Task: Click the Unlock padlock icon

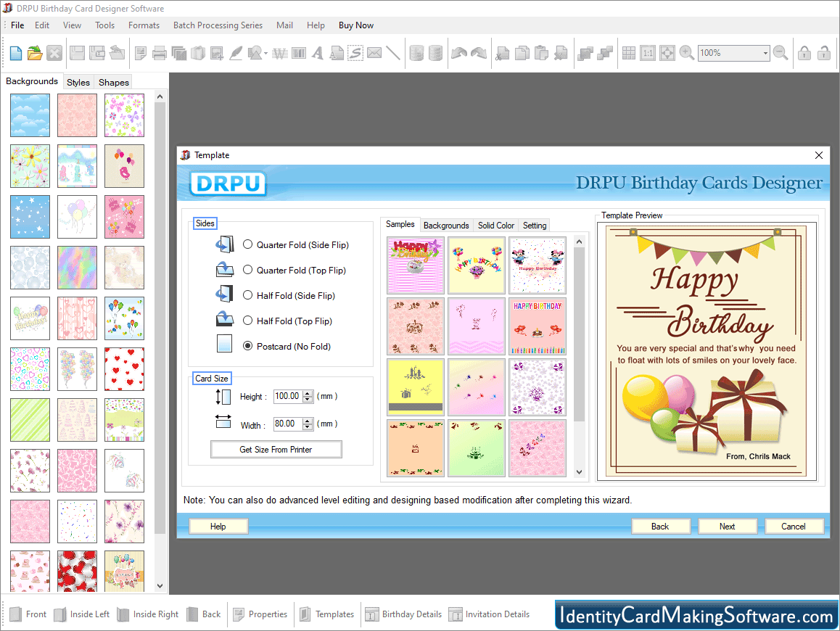Action: click(824, 53)
